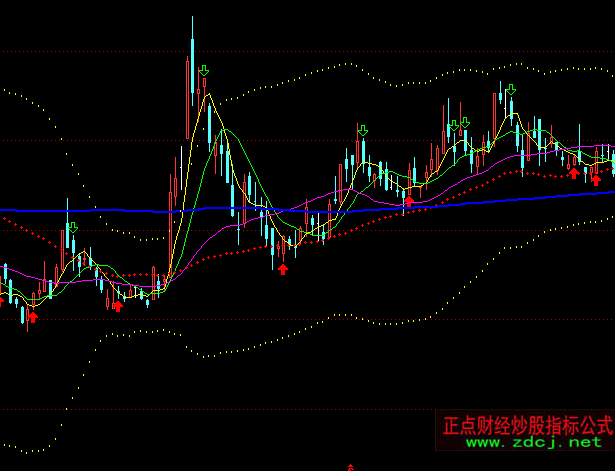Click the green moving average curve's peak

click(x=226, y=130)
